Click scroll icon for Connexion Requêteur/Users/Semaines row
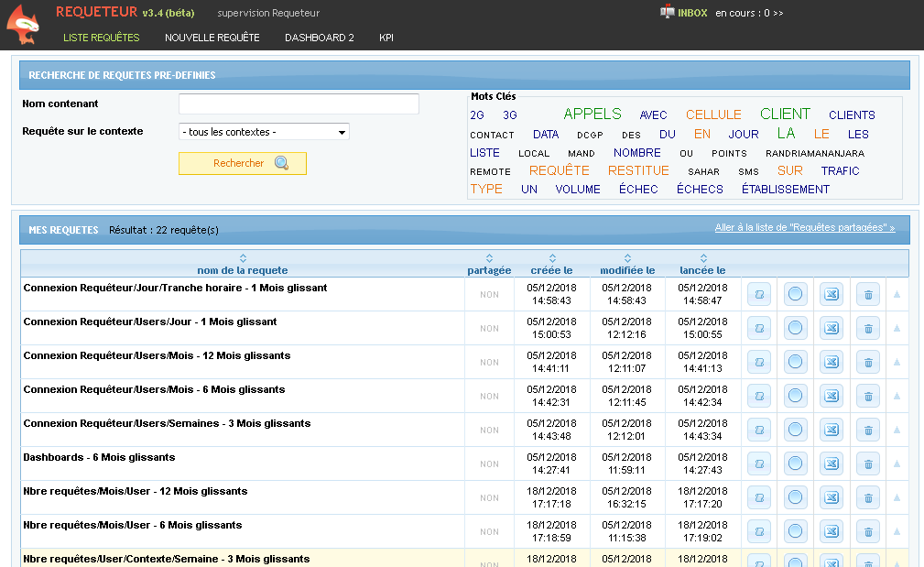924x567 pixels. (759, 430)
